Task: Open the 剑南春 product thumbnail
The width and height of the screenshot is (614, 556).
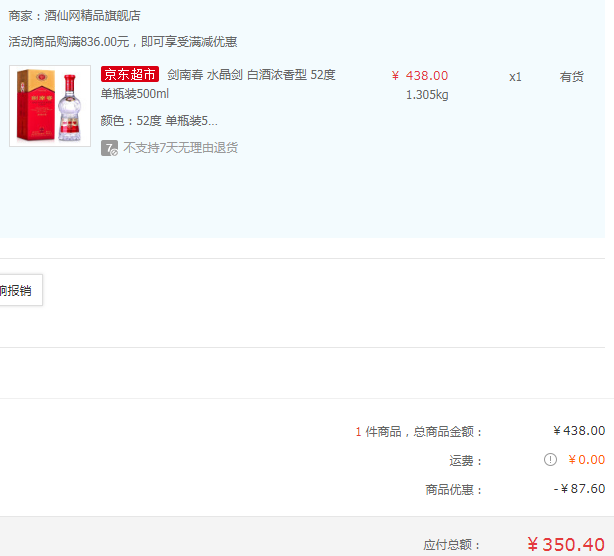Action: tap(50, 106)
